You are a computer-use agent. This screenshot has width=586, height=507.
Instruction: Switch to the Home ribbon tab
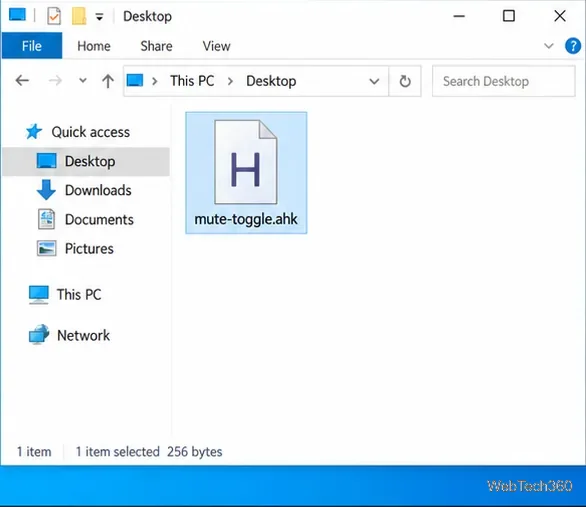94,46
